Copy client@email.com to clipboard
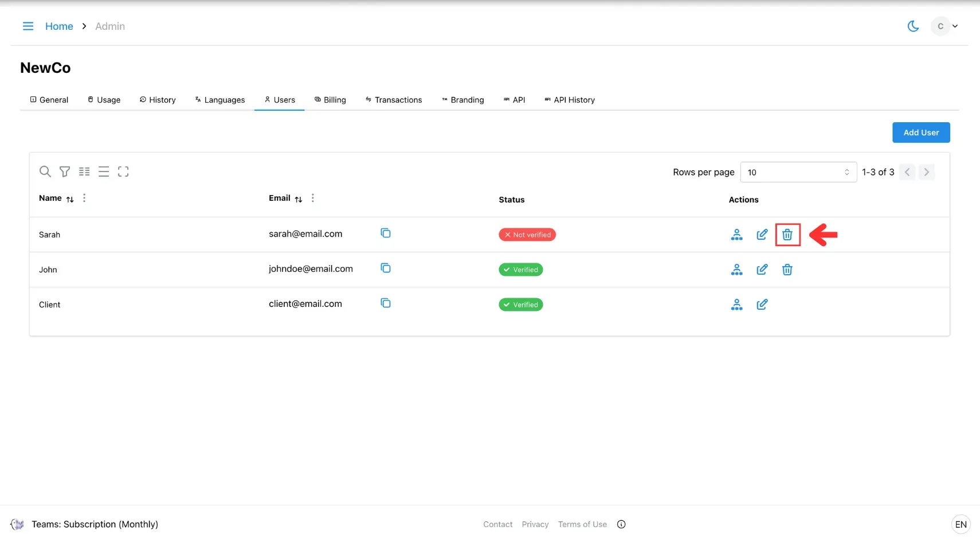Screen dimensions: 980x542 pos(386,303)
